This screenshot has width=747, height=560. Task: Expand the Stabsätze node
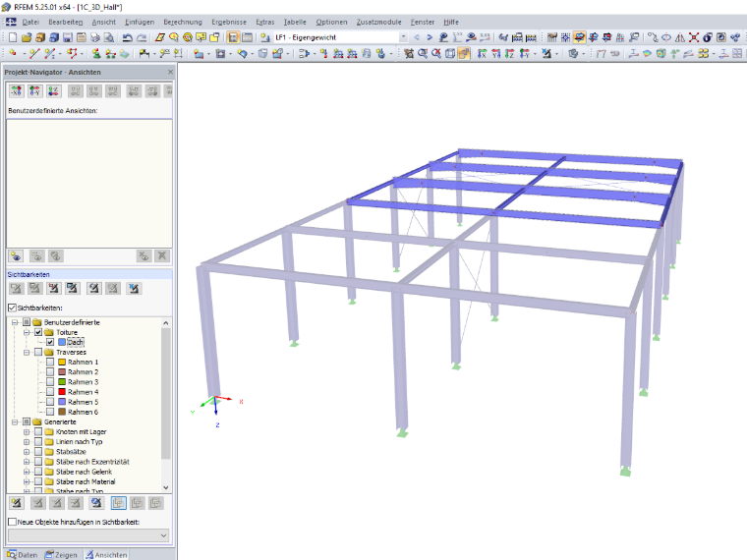click(27, 451)
